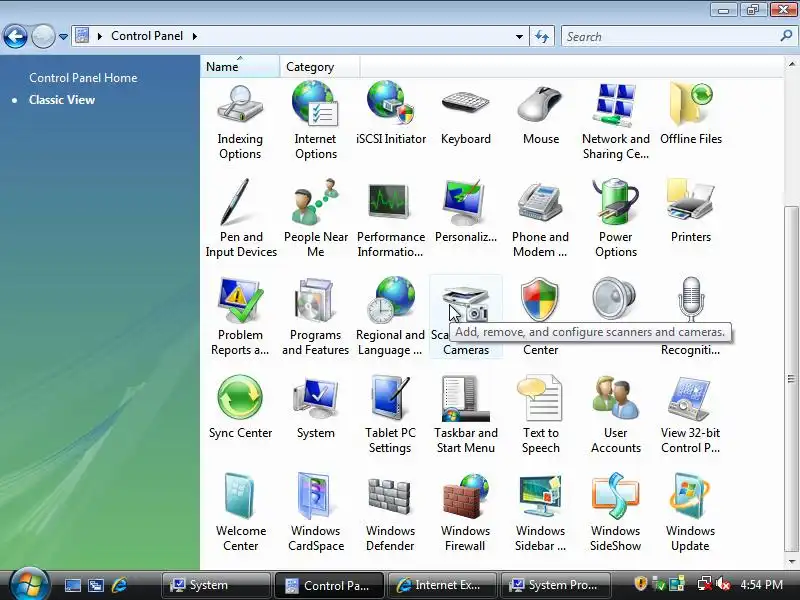Switch to Internet Explorer taskbar button
Viewport: 800px width, 600px height.
442,585
